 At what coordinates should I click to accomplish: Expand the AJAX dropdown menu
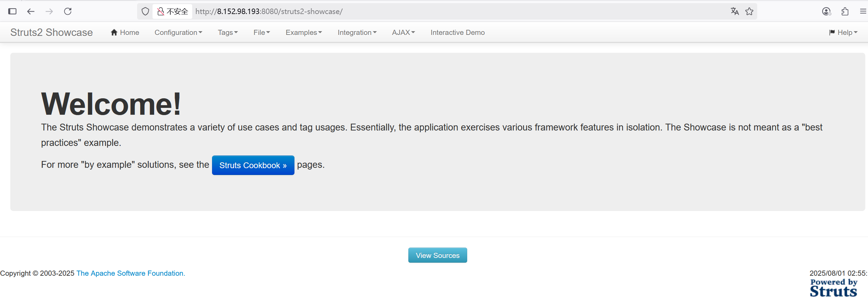[x=404, y=32]
